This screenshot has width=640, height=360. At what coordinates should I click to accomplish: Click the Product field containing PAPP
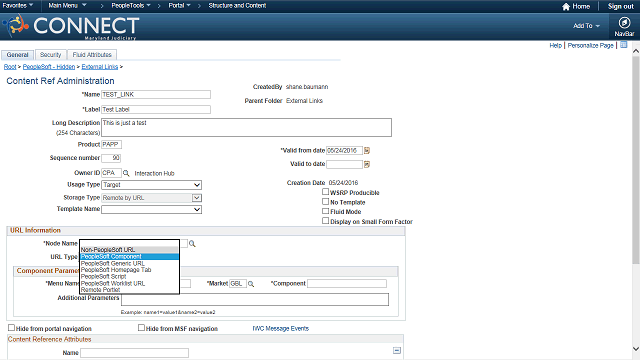coord(111,144)
